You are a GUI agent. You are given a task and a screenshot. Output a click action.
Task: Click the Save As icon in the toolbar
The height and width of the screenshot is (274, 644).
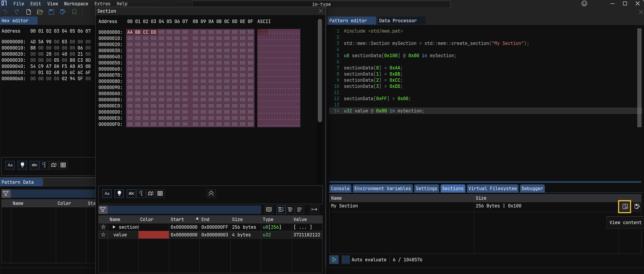[x=63, y=12]
